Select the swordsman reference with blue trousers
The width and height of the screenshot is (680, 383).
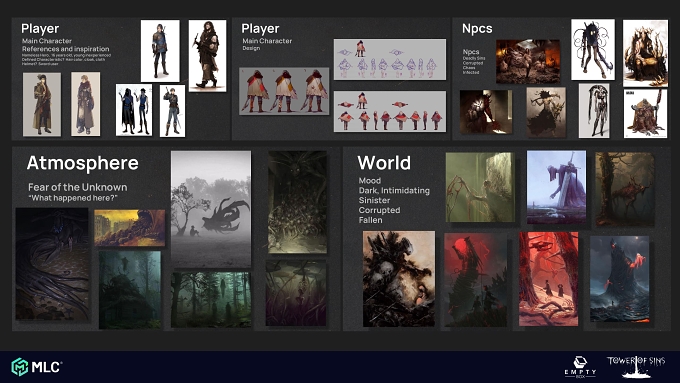pyautogui.click(x=172, y=111)
